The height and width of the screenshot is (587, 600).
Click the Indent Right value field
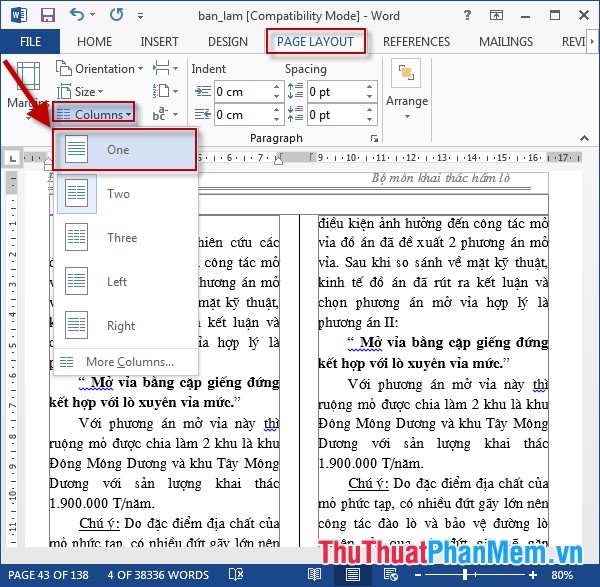tap(243, 115)
